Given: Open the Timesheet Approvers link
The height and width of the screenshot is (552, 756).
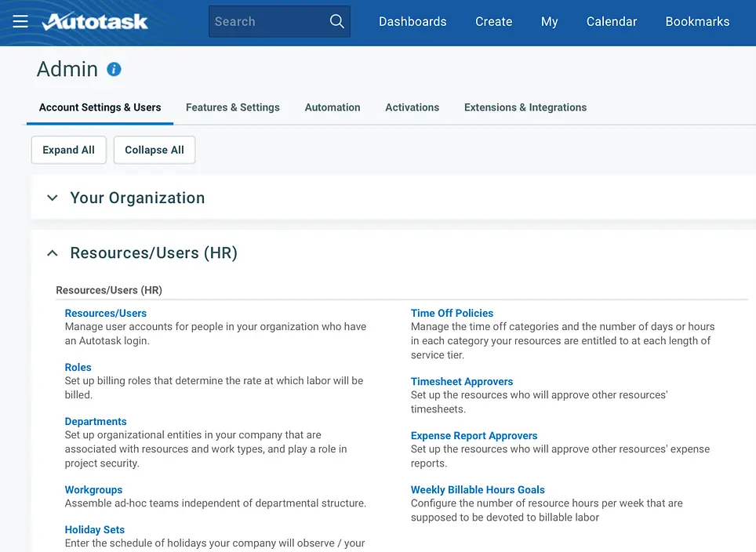Looking at the screenshot, I should pyautogui.click(x=461, y=382).
